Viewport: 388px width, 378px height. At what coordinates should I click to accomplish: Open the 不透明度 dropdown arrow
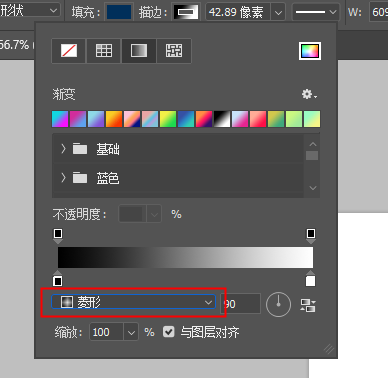(154, 214)
